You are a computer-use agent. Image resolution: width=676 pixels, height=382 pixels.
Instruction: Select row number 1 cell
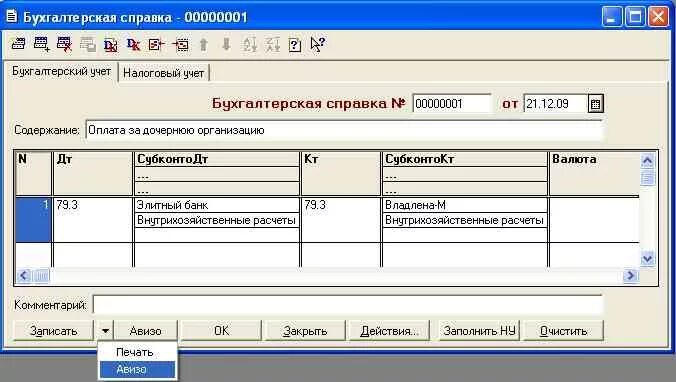pyautogui.click(x=33, y=220)
